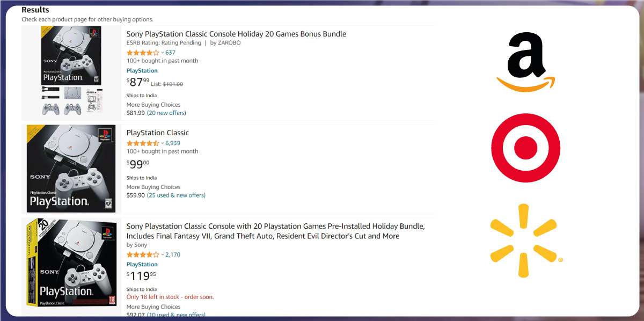Click the $81.99 buying choice price
644x321 pixels.
point(136,113)
